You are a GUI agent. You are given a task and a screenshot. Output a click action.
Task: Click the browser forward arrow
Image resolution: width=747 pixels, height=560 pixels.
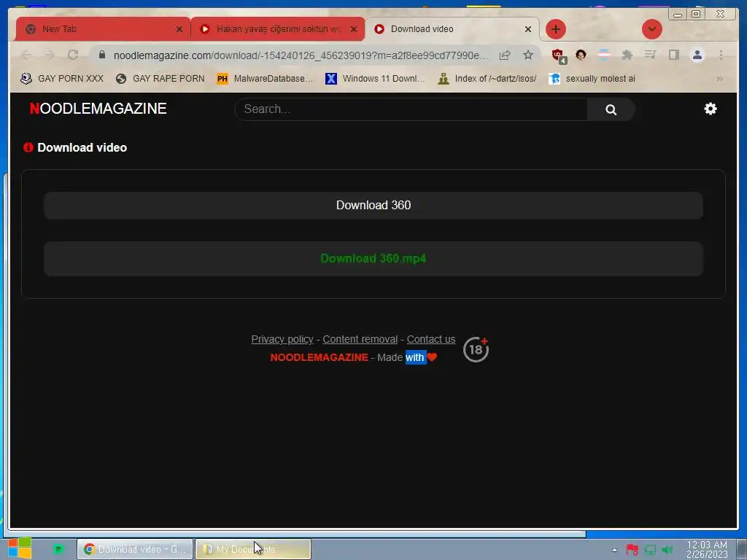50,55
